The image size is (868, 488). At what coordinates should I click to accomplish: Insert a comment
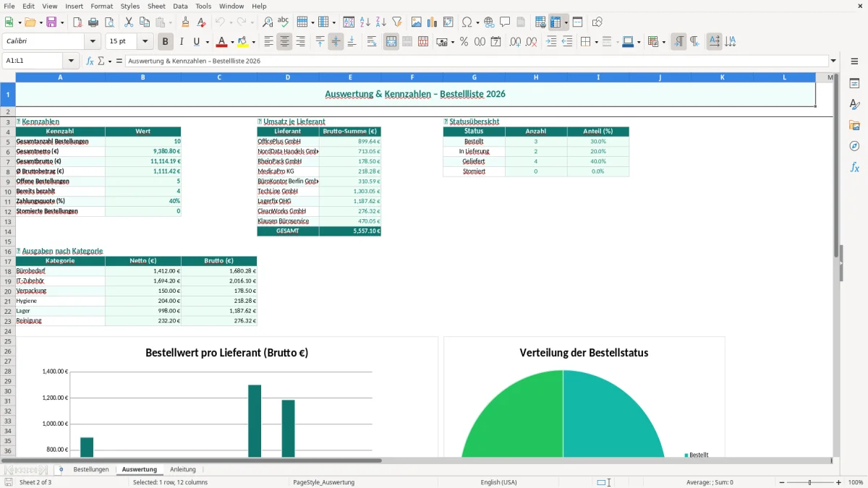(x=506, y=22)
